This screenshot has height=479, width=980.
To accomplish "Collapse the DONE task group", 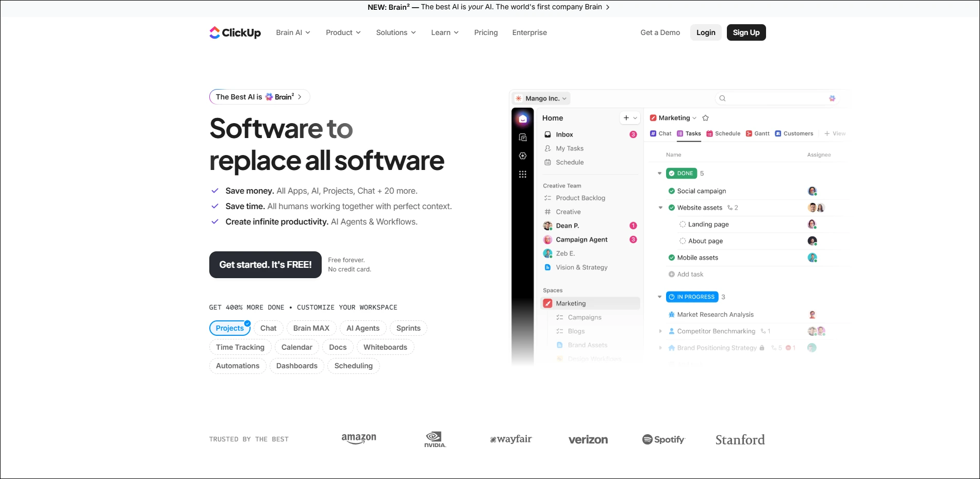I will (659, 174).
